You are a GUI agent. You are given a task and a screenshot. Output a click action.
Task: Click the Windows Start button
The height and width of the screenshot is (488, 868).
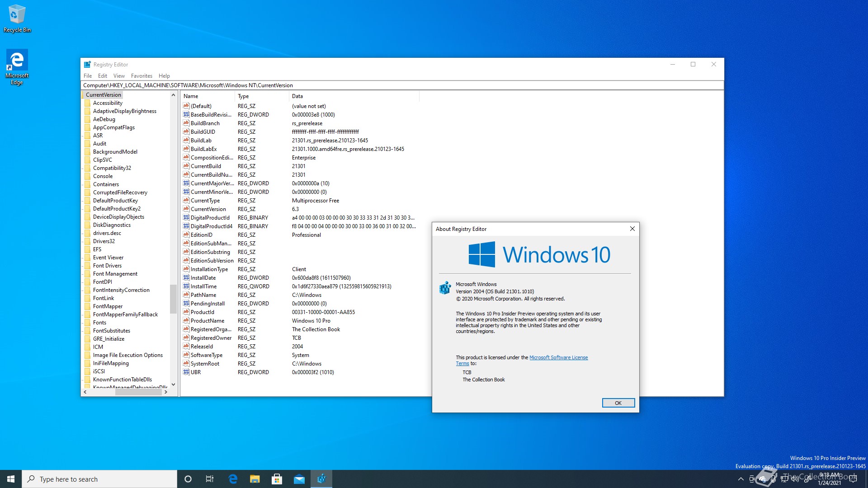click(x=11, y=479)
